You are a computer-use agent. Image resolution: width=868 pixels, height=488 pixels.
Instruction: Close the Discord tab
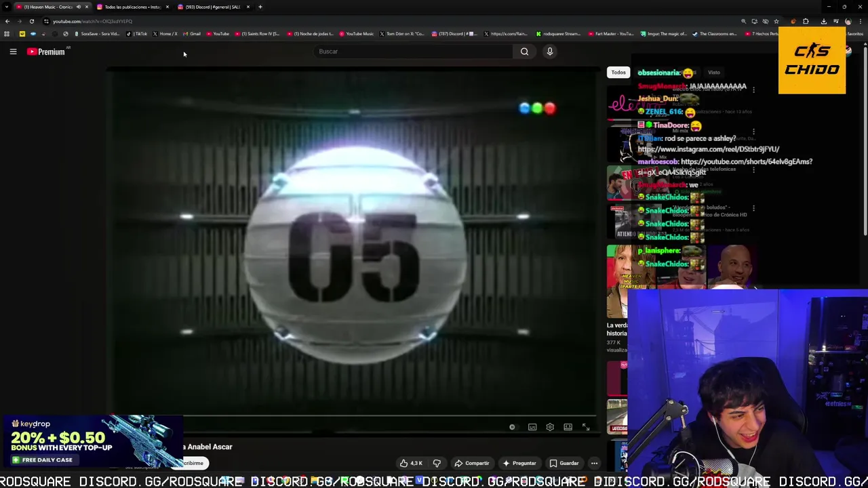click(248, 7)
